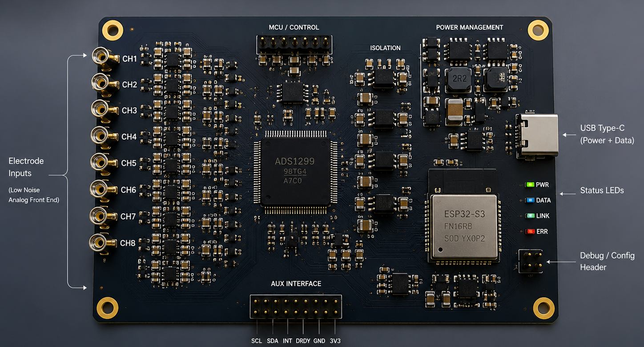644x347 pixels.
Task: Click the CH1 gold coaxial input connector
Action: [105, 59]
